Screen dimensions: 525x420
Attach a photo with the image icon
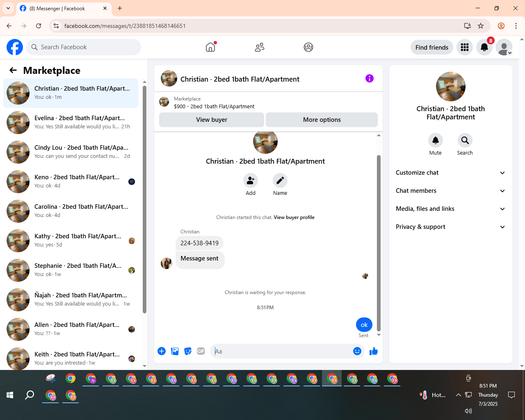click(175, 351)
